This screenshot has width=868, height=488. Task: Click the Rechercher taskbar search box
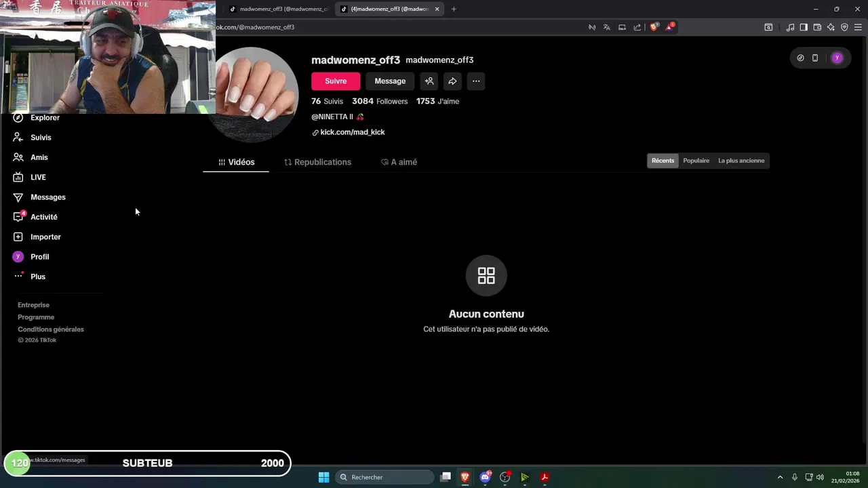pyautogui.click(x=385, y=477)
